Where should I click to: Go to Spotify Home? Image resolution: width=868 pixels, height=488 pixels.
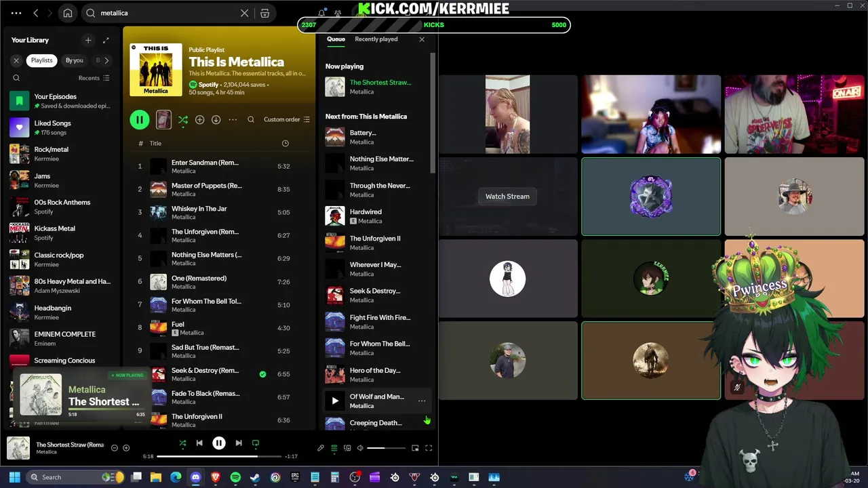click(x=68, y=13)
